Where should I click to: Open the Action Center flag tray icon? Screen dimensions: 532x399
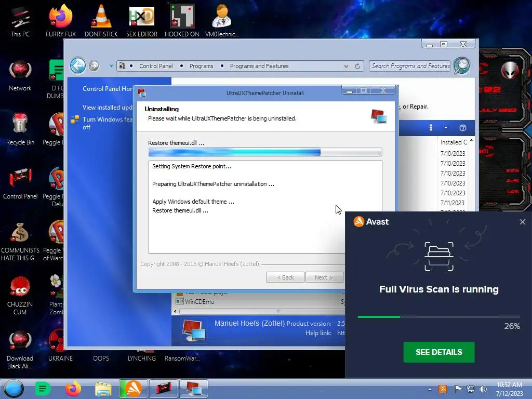click(458, 389)
